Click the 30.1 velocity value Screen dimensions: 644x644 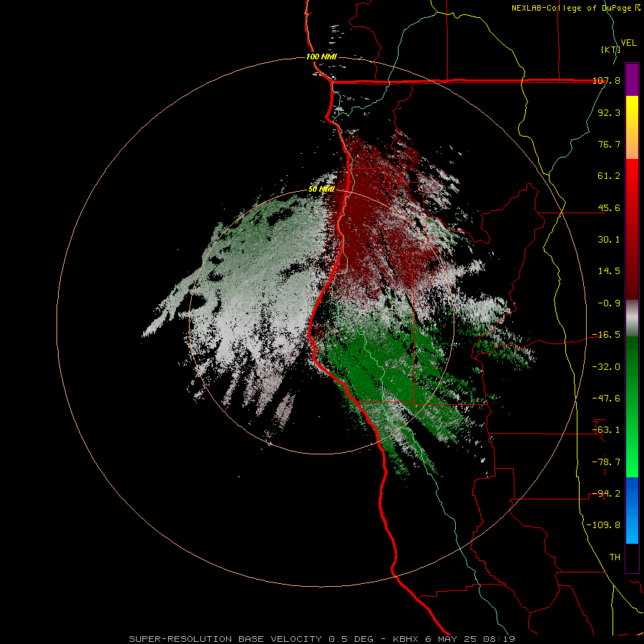[x=609, y=240]
